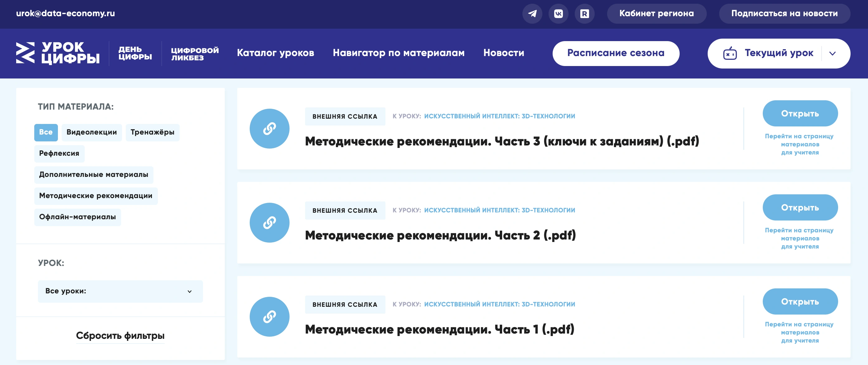Click Открыть for Часть 1 recommendations
The height and width of the screenshot is (365, 868).
800,301
